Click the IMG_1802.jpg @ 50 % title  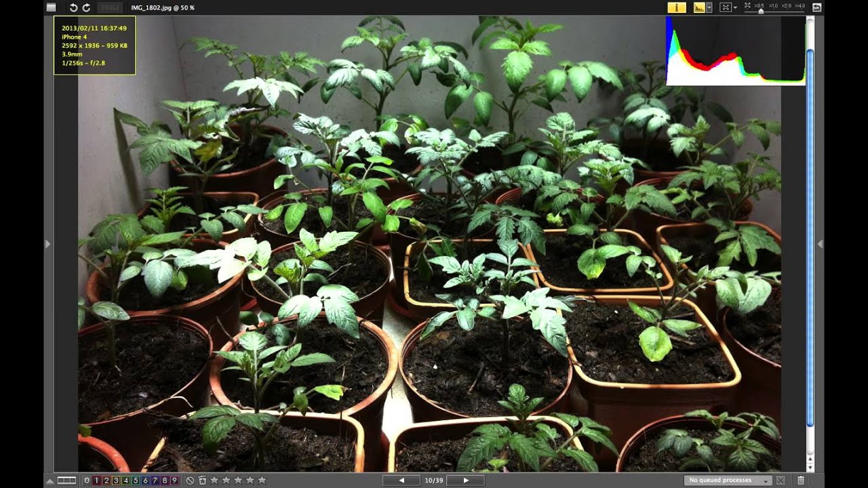[161, 7]
